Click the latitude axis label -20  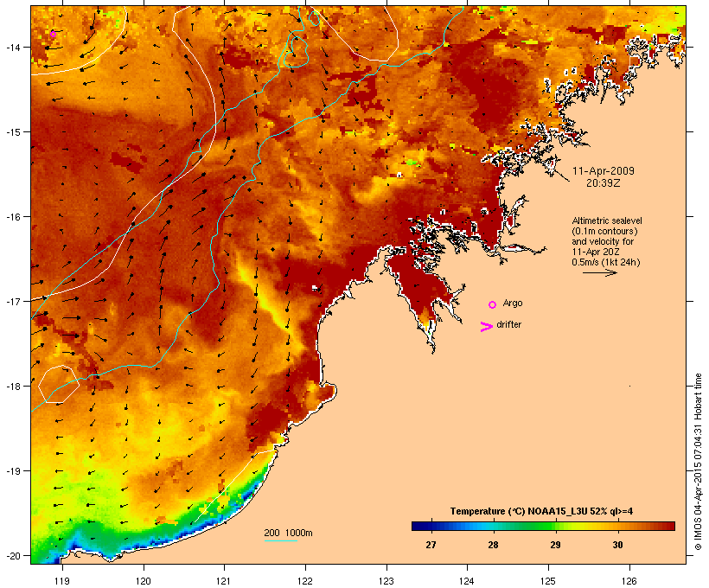coord(12,556)
